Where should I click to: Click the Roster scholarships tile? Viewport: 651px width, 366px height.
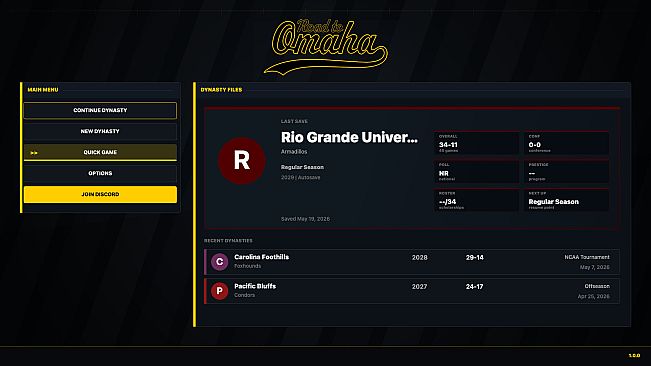tap(477, 200)
